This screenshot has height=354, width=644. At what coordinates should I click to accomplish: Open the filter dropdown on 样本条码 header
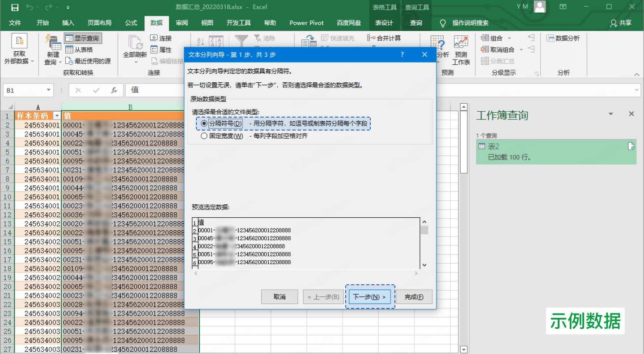click(56, 116)
